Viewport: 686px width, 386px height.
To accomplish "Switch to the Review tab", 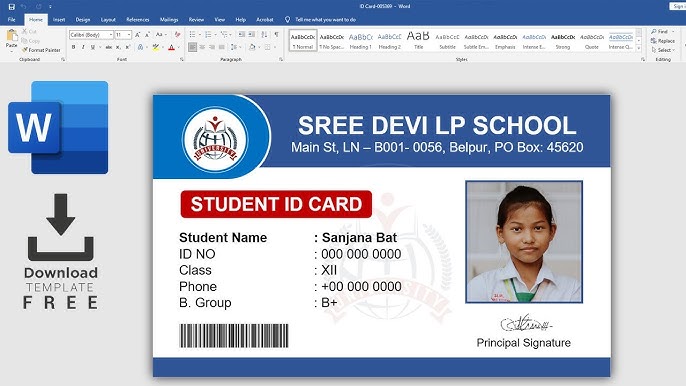I will pos(196,19).
